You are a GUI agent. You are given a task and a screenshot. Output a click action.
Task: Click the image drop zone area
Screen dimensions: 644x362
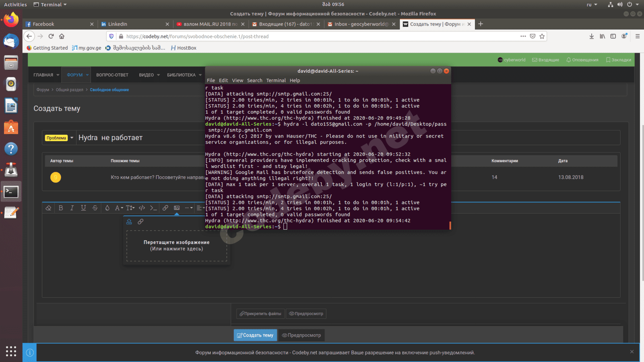(x=176, y=246)
